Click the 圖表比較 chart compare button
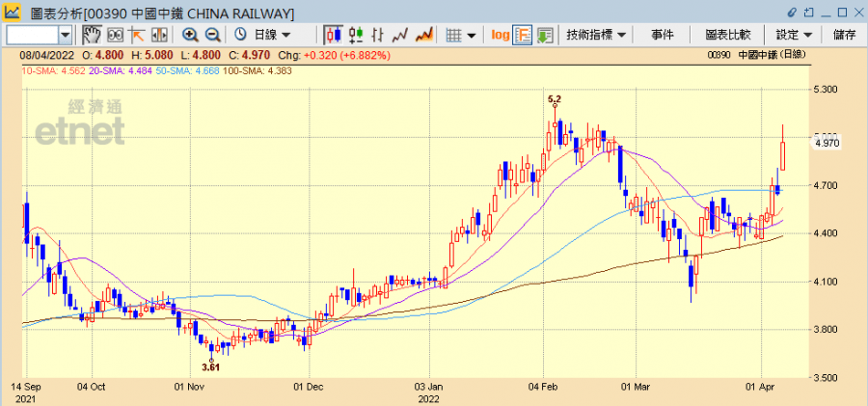The height and width of the screenshot is (406, 868). pyautogui.click(x=728, y=35)
